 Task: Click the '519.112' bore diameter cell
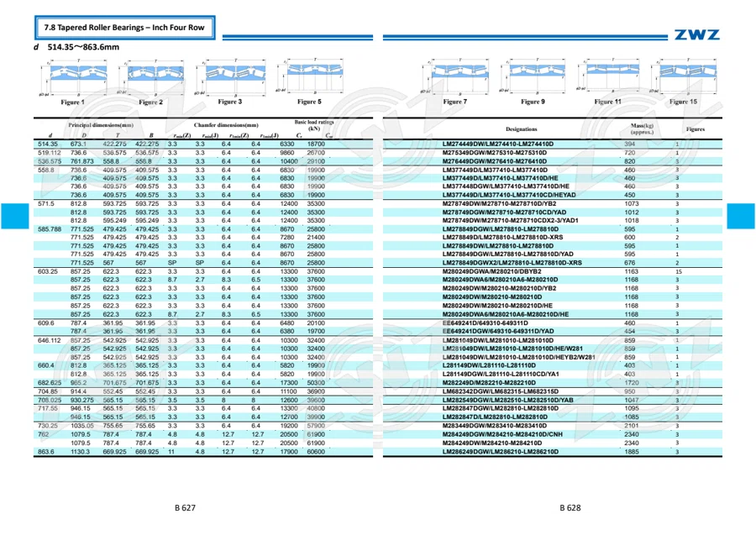point(50,153)
